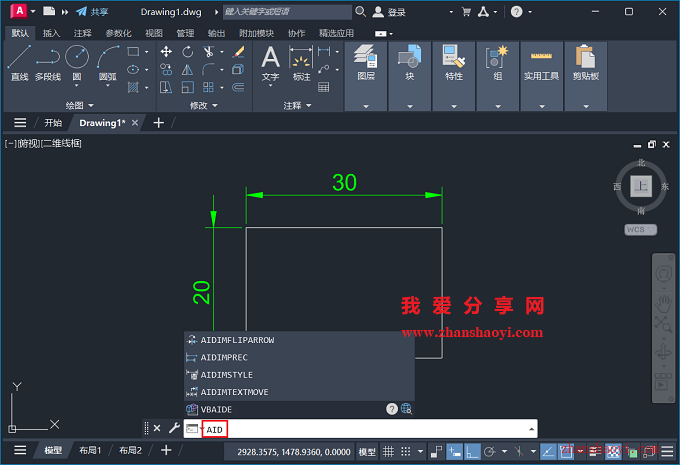Screen dimensions: 680x465
Task: Click the 上 face of ViewCube
Action: pos(641,186)
